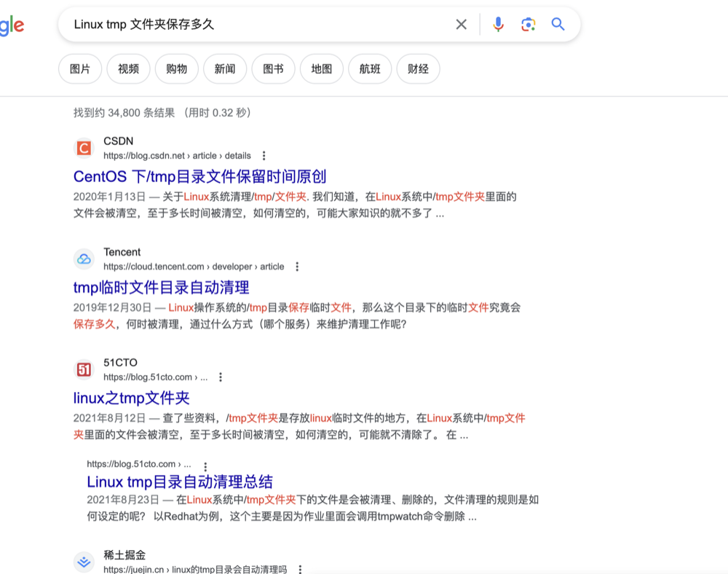Switch to the 视频 filter tab
The image size is (728, 574).
coord(128,69)
